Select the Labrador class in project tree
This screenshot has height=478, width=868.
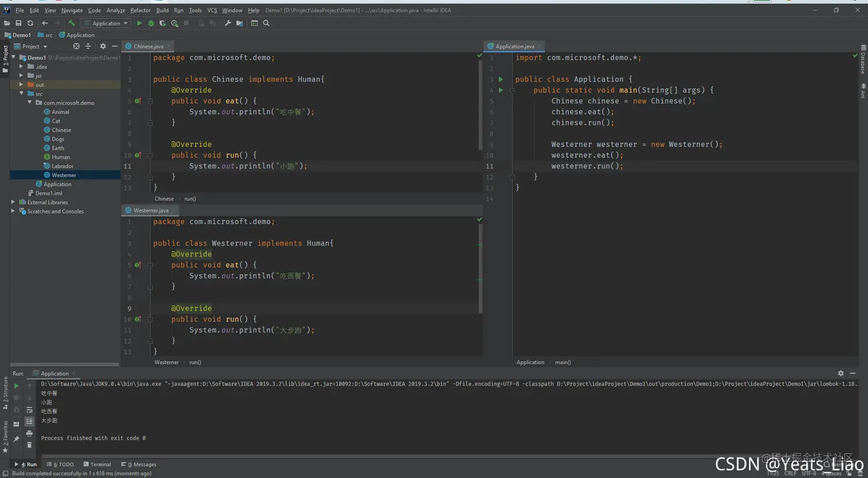point(62,166)
